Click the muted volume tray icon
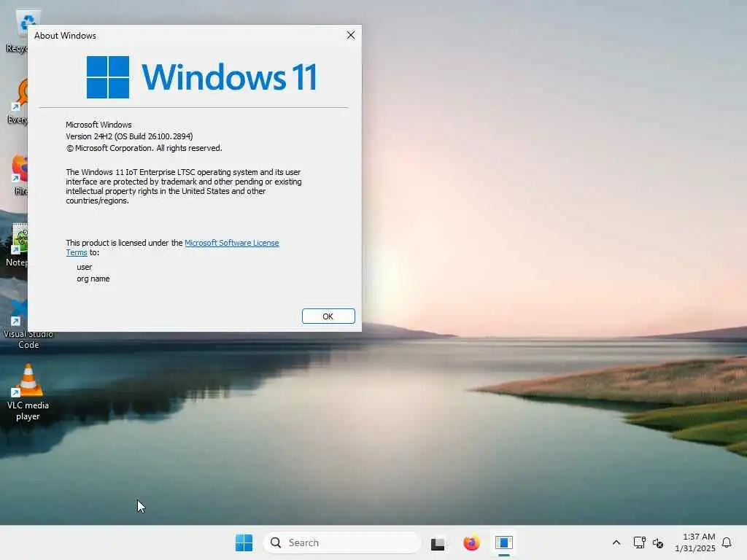This screenshot has width=747, height=560. [658, 542]
